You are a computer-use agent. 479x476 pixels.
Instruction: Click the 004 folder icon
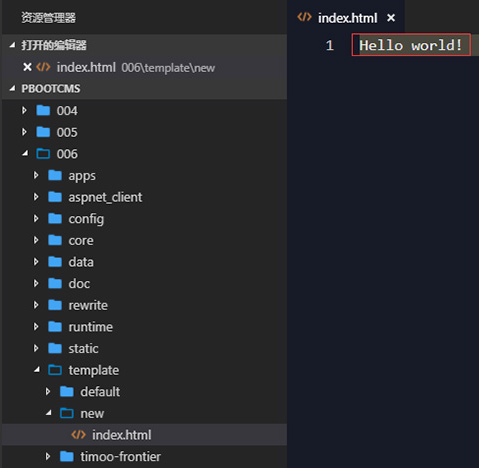[x=43, y=110]
